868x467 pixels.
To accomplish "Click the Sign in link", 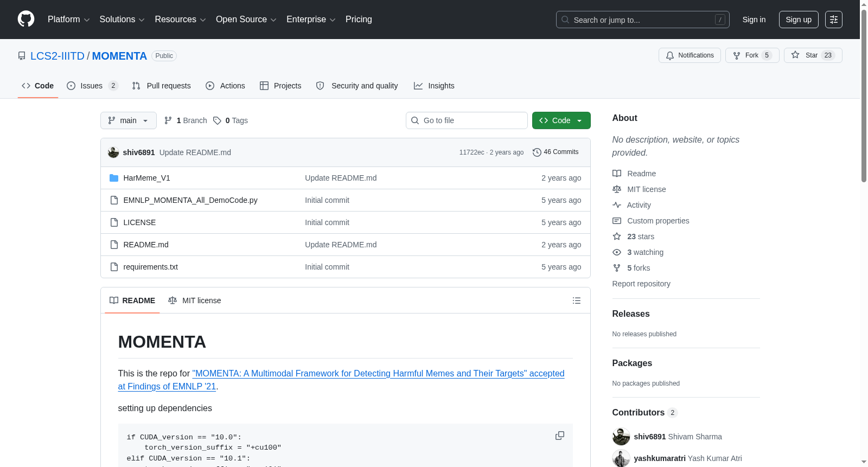I will click(754, 20).
